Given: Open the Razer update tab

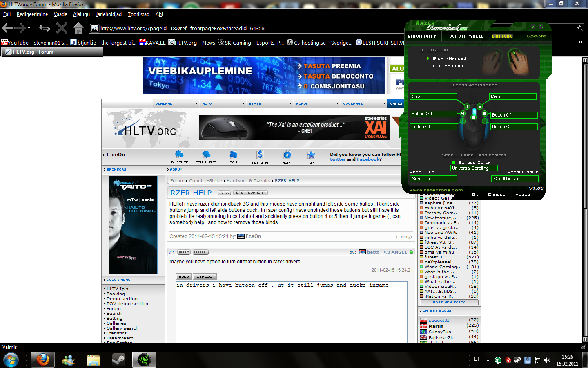Looking at the screenshot, I should coord(536,36).
